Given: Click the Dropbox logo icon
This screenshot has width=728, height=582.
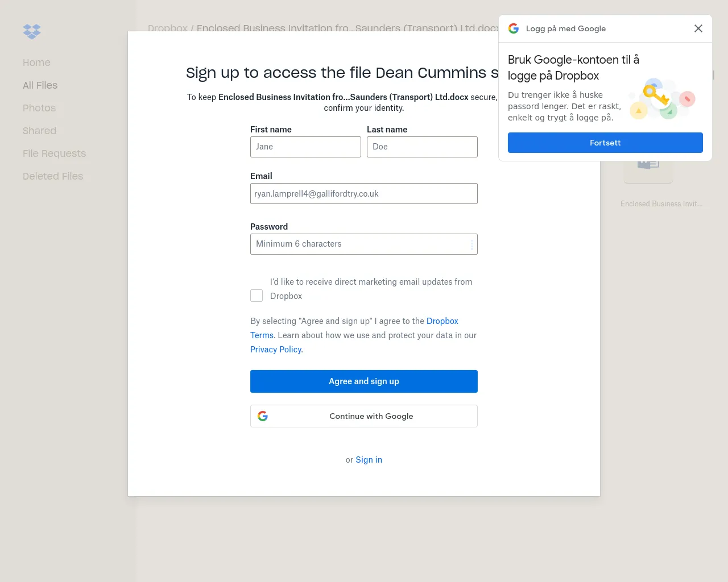Looking at the screenshot, I should 32,31.
